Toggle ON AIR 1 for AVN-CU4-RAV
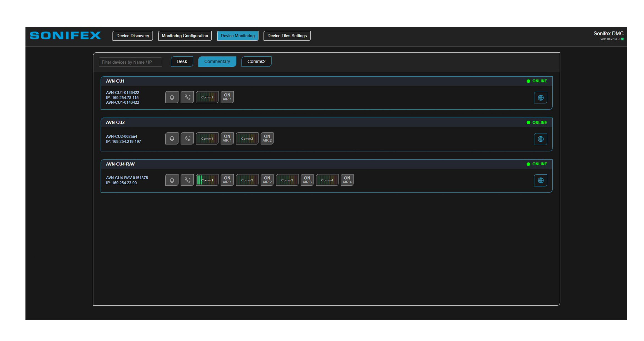 [227, 180]
